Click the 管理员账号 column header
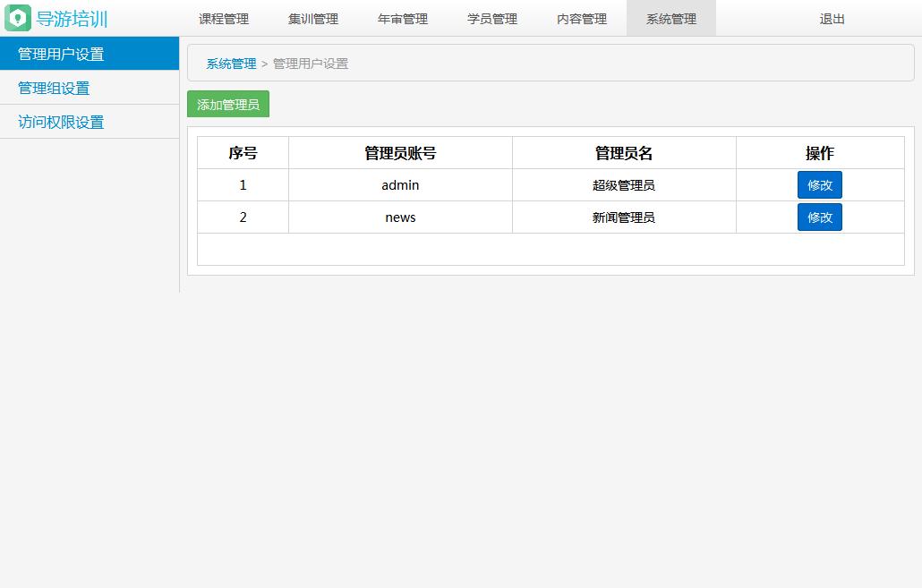The height and width of the screenshot is (588, 922). pyautogui.click(x=399, y=152)
